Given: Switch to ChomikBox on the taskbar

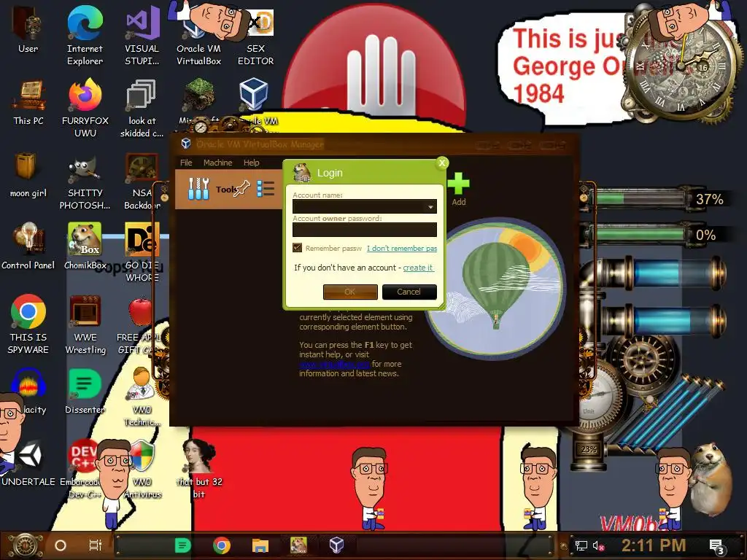Looking at the screenshot, I should 298,545.
